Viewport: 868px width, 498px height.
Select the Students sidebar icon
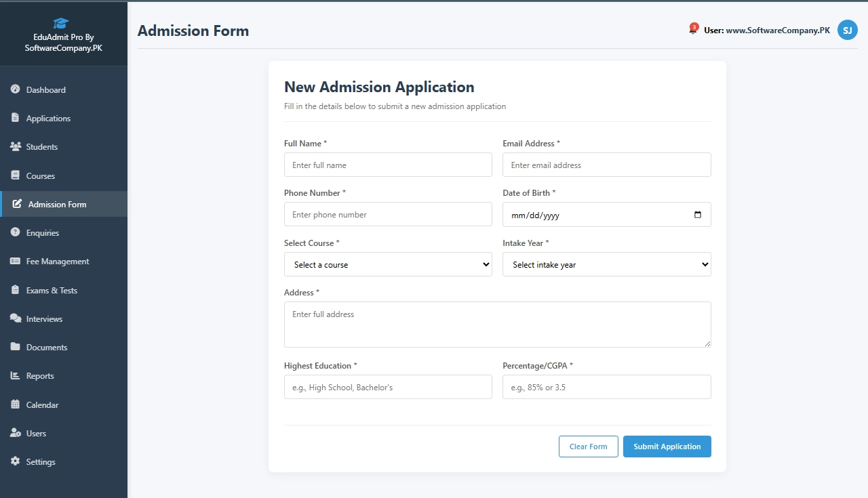pos(15,146)
